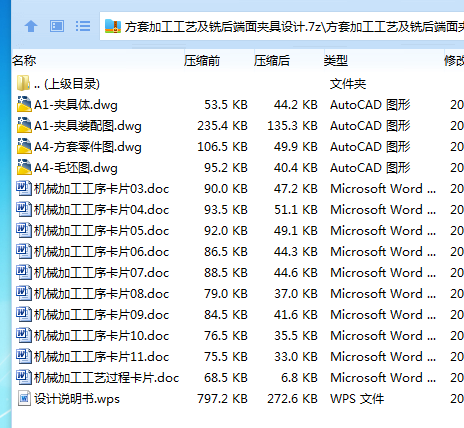
Task: Click the parent directory folder icon
Action: 23,83
